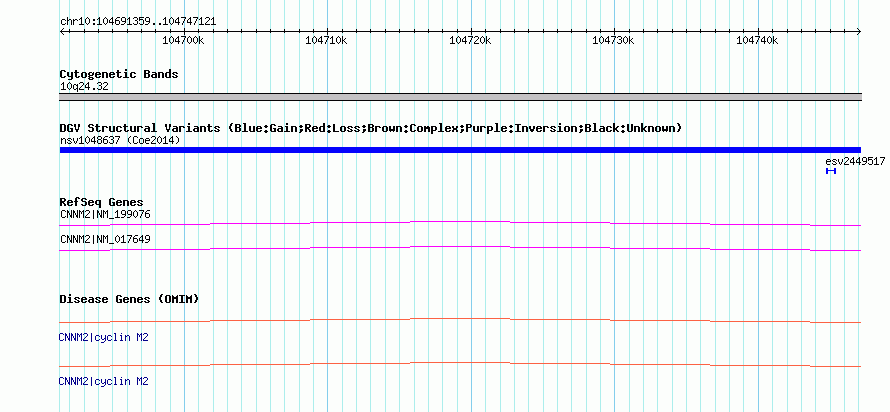Click the 104700k ruler tick label
The height and width of the screenshot is (412, 890).
182,41
